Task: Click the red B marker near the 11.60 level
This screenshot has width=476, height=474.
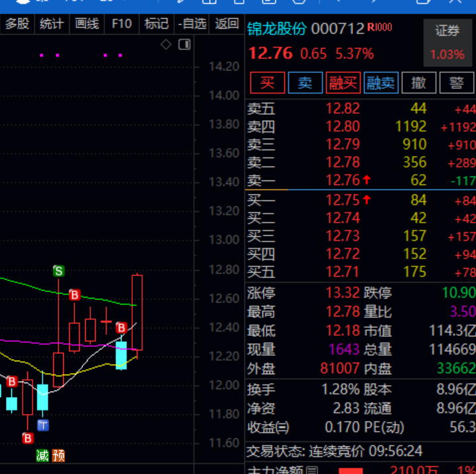Action: click(x=28, y=438)
